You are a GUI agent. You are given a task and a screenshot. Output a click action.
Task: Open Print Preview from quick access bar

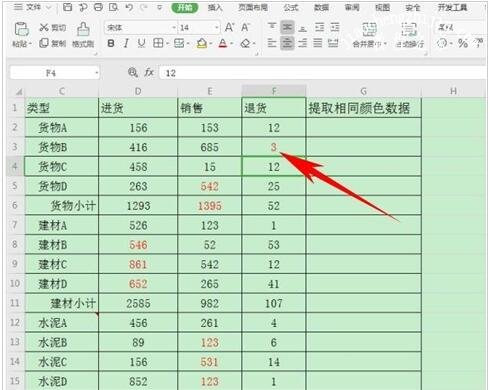click(113, 7)
